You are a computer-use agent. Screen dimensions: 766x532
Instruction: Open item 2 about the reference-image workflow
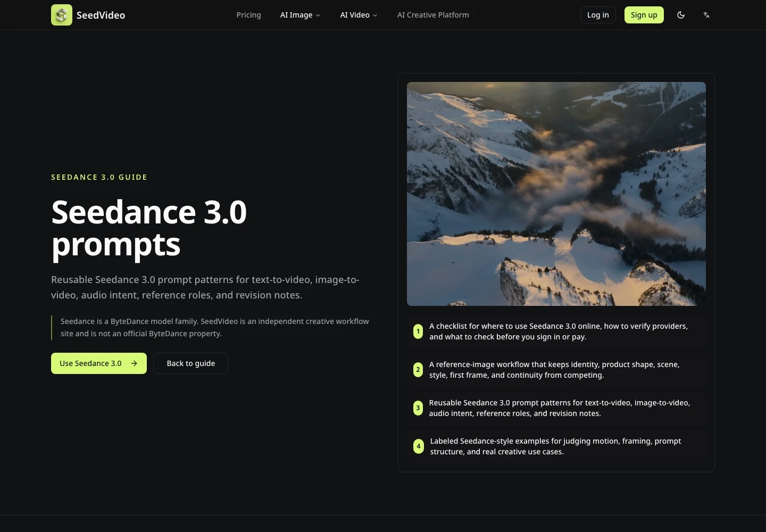[556, 370]
